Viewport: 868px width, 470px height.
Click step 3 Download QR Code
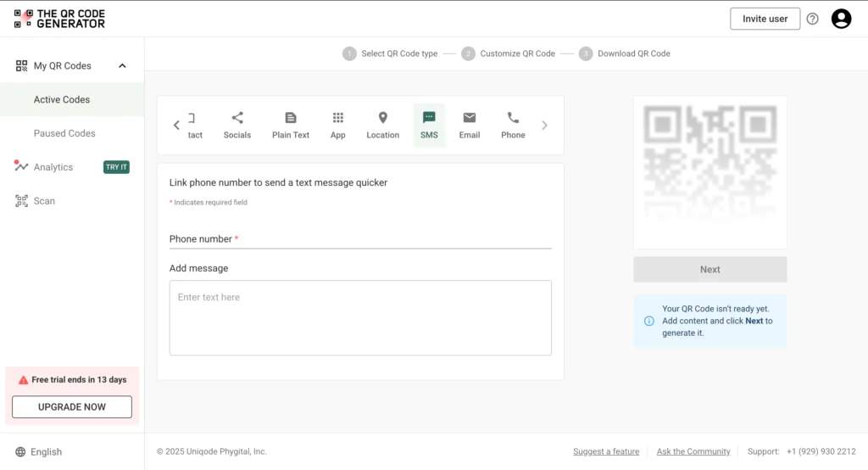(625, 53)
